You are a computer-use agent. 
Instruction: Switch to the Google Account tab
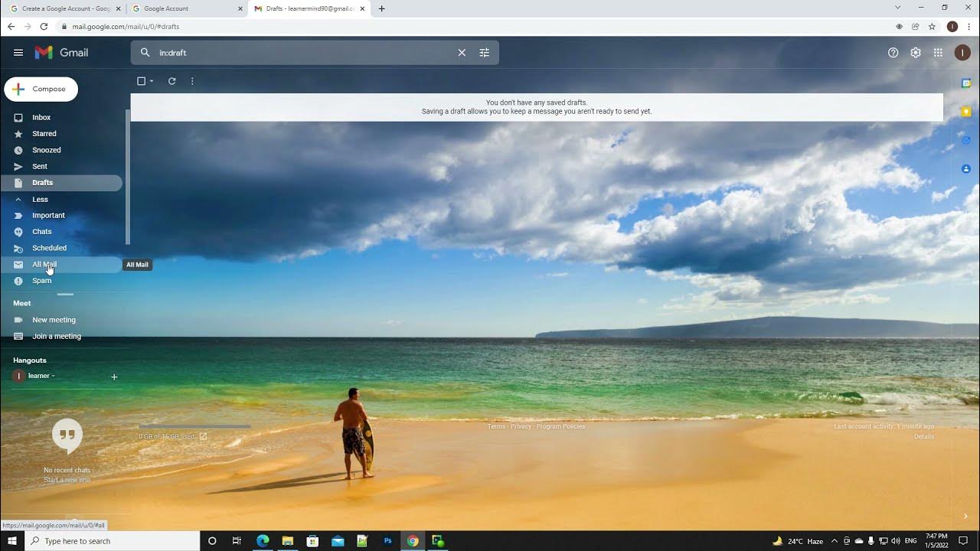pos(187,8)
